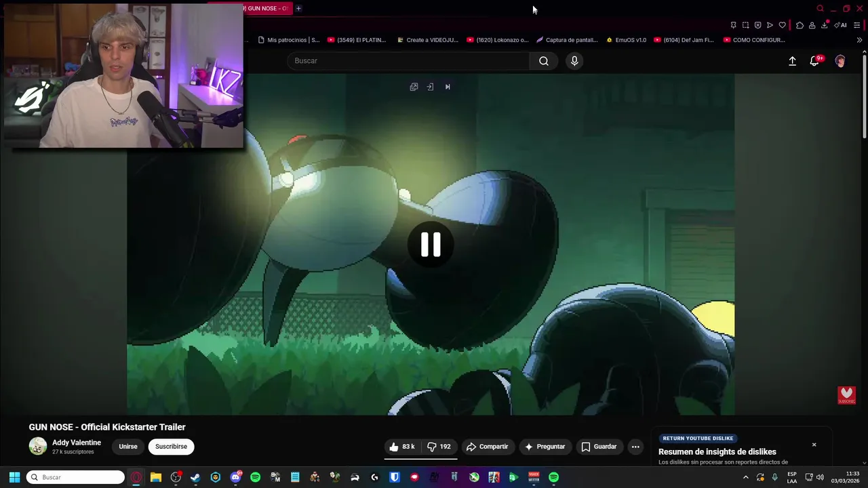The height and width of the screenshot is (488, 868).
Task: Expand hidden bookmarks double chevron
Action: pyautogui.click(x=859, y=40)
